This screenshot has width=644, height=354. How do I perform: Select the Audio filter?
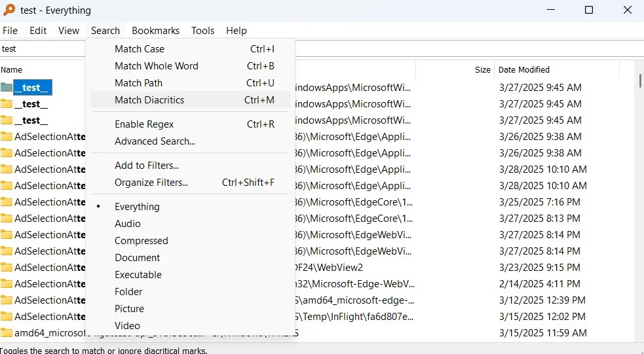[x=127, y=224]
